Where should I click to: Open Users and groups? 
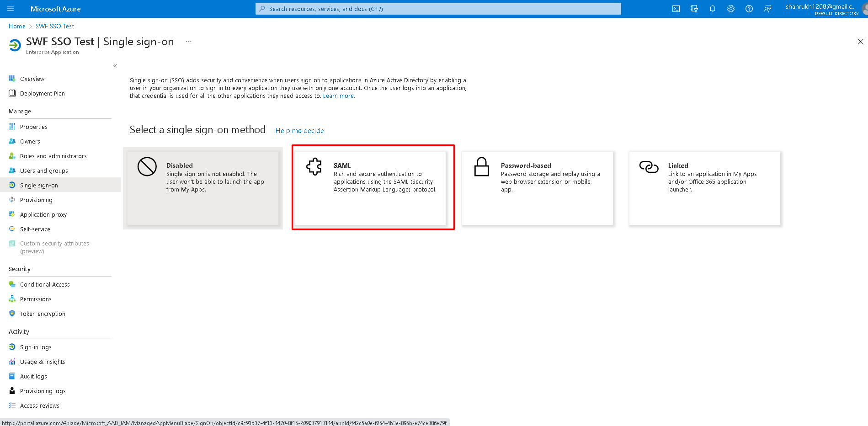[60, 170]
